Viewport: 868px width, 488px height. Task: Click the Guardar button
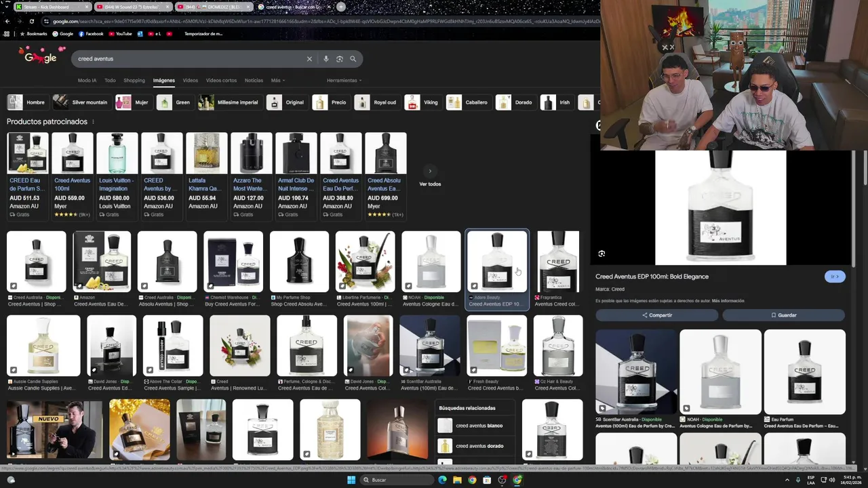coord(783,315)
